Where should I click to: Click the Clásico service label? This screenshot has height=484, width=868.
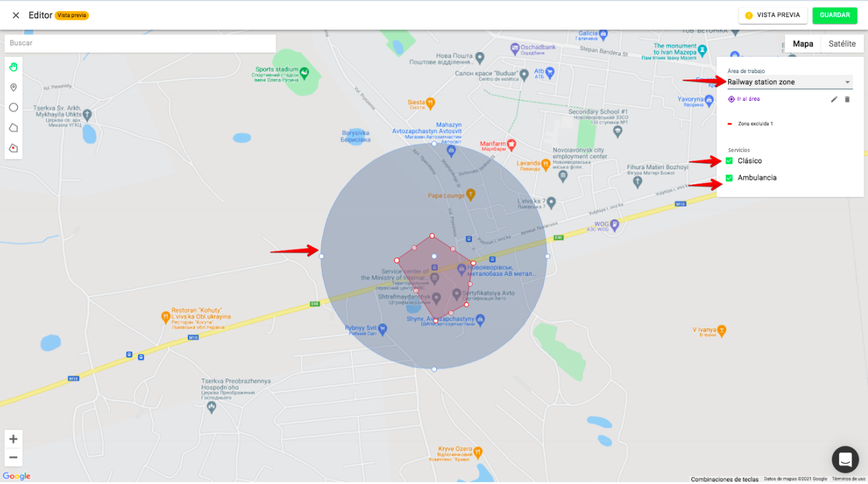(750, 161)
